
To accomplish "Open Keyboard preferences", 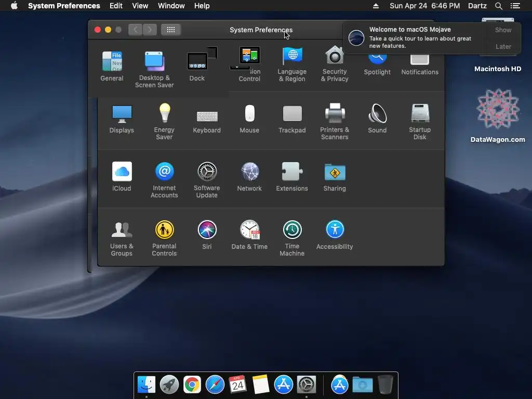I will [x=207, y=122].
